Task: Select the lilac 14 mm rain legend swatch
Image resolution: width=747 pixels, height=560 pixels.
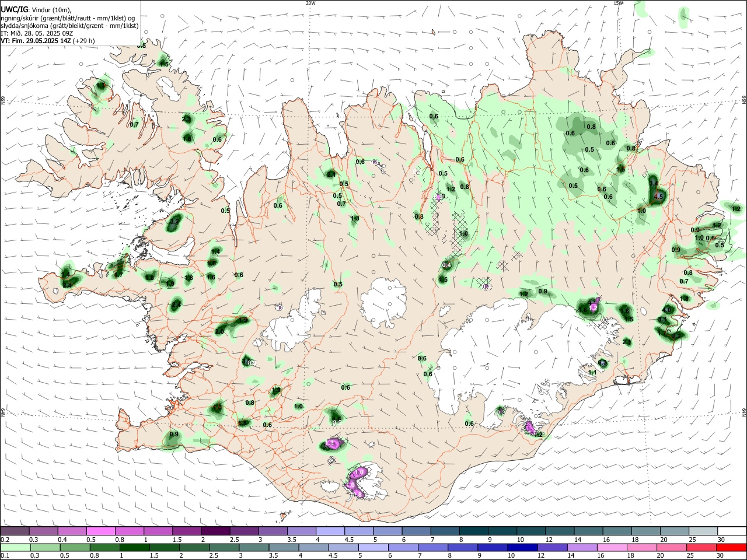Action: [x=582, y=547]
